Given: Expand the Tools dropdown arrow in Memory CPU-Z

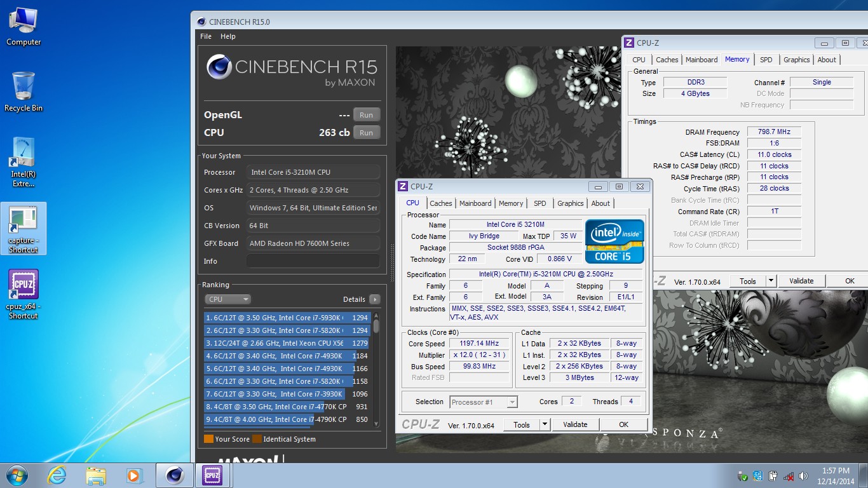Looking at the screenshot, I should [771, 281].
